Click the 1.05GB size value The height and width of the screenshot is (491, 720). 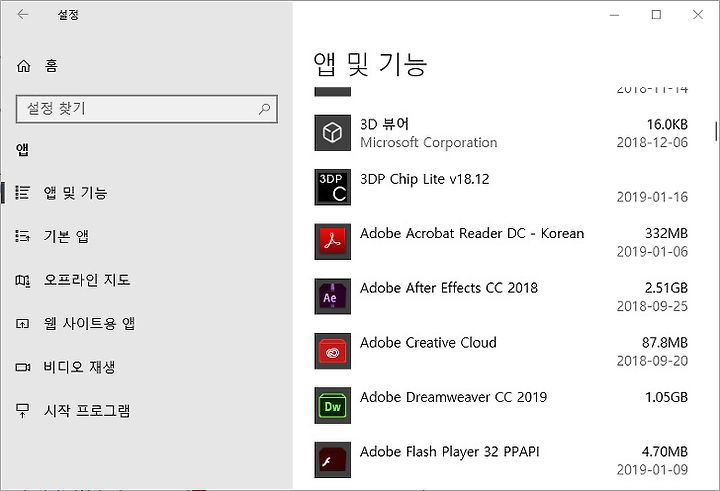[666, 397]
